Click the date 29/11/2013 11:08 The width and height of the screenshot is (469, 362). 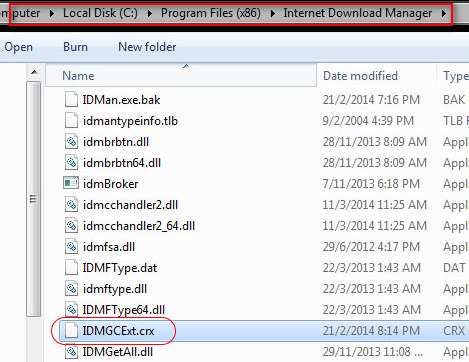click(x=373, y=352)
